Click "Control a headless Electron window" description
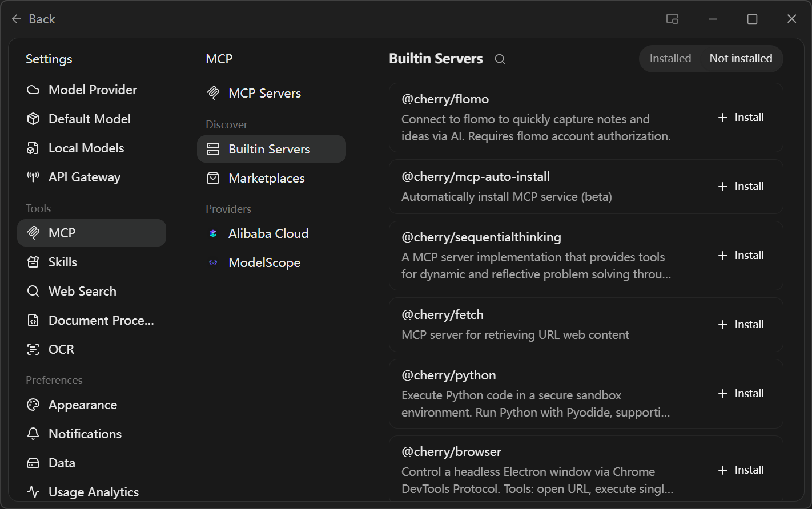This screenshot has width=812, height=509. click(537, 480)
